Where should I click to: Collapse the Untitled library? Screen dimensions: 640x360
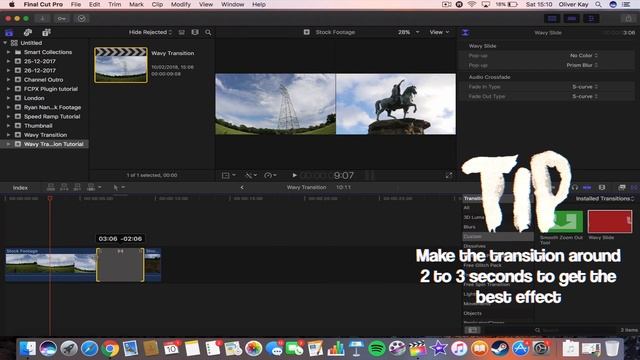(5, 43)
